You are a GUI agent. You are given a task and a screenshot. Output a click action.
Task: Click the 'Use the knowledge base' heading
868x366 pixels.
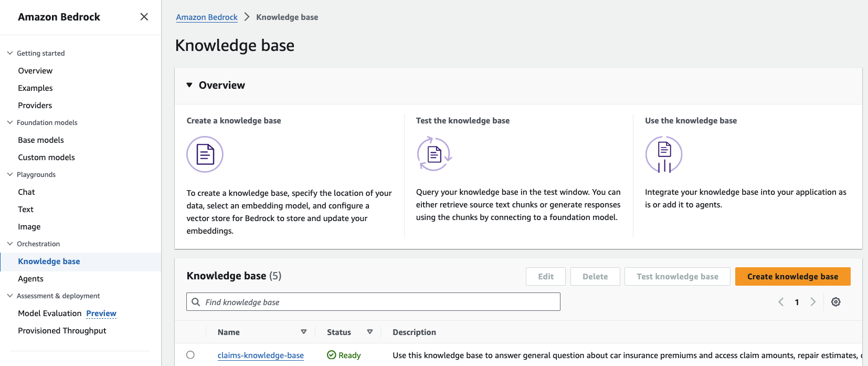click(x=691, y=120)
